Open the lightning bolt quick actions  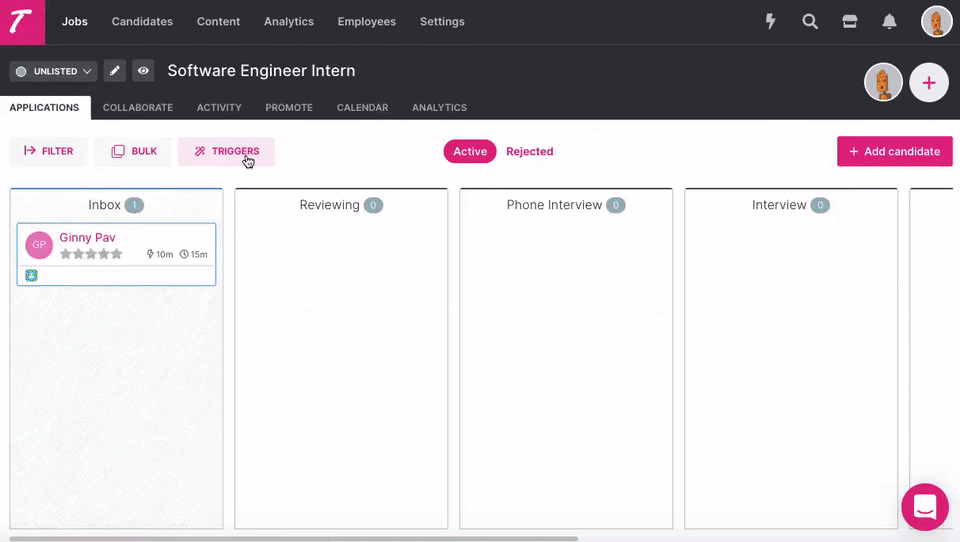pos(770,21)
